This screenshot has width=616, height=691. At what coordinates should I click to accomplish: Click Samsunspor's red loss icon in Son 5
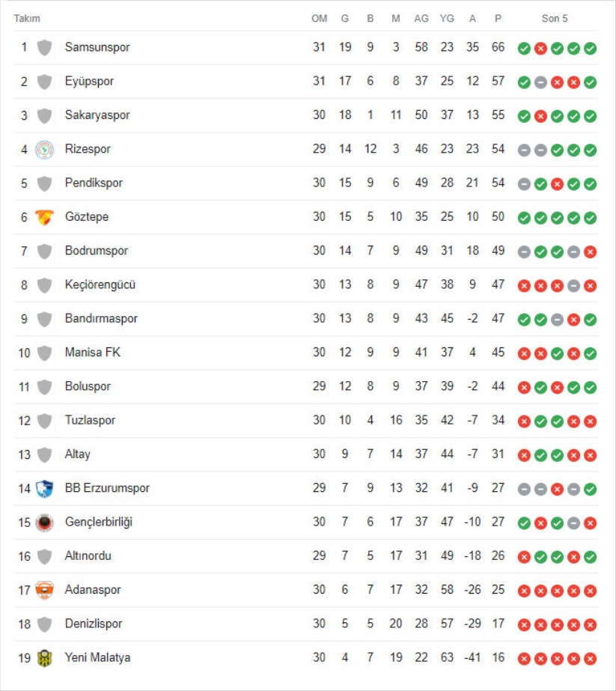click(540, 48)
